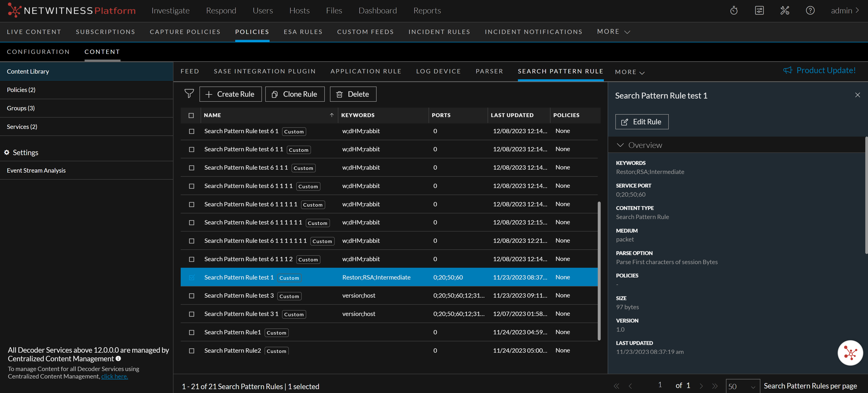Open the ESA Rules tab
The image size is (868, 393).
[303, 32]
